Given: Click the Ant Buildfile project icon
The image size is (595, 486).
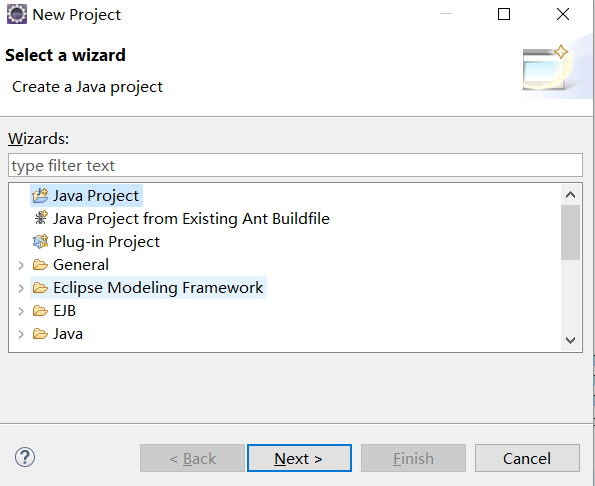Looking at the screenshot, I should 41,219.
